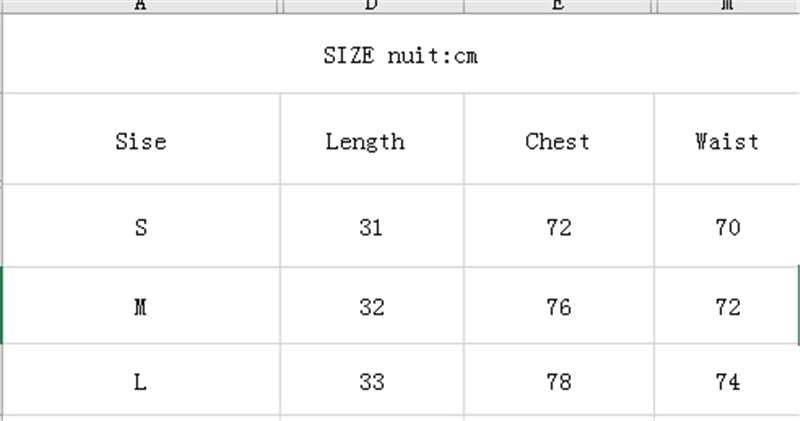The height and width of the screenshot is (421, 800).
Task: Click the "Chest" header cell
Action: click(558, 141)
